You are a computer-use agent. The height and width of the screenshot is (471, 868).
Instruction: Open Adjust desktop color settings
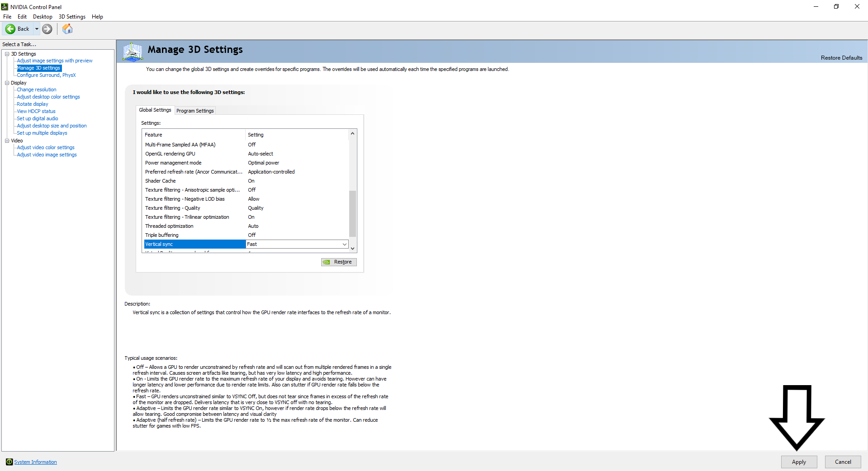48,97
